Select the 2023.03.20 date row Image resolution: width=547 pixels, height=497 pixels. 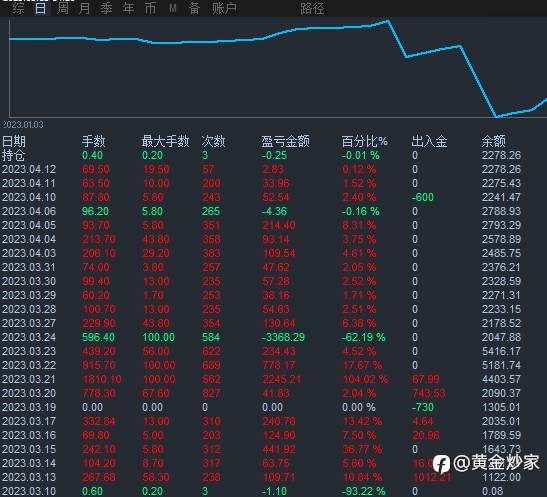(29, 393)
